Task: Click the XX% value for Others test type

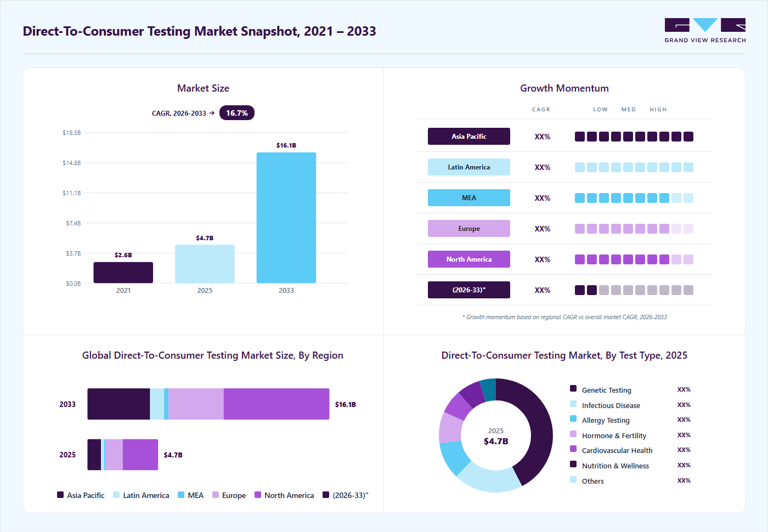Action: point(684,480)
